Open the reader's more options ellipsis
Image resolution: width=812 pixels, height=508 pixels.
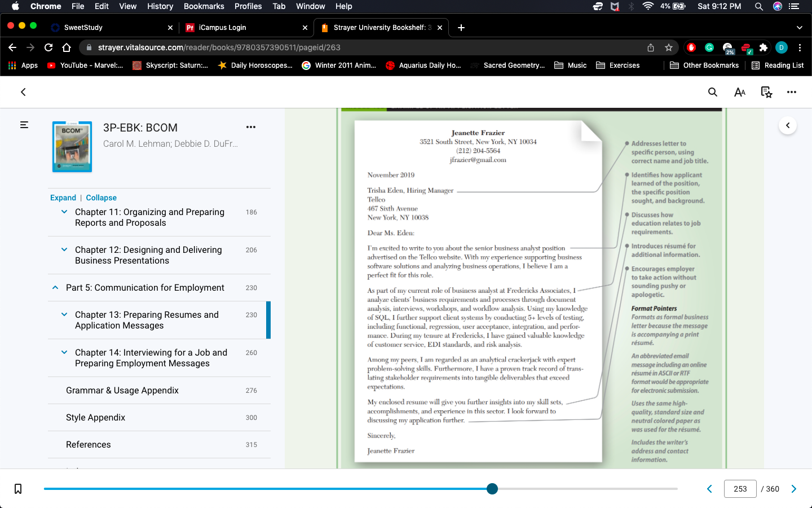tap(792, 92)
